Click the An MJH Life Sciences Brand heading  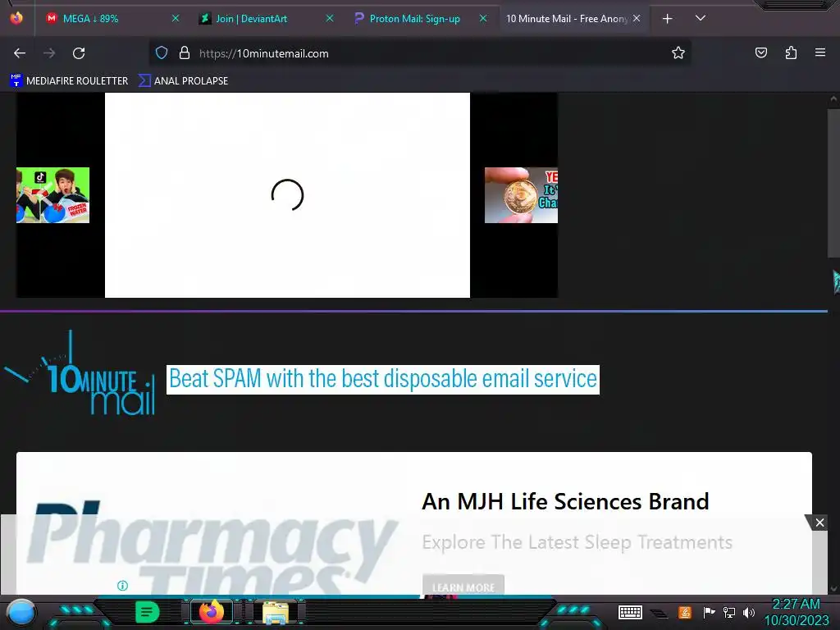(565, 501)
